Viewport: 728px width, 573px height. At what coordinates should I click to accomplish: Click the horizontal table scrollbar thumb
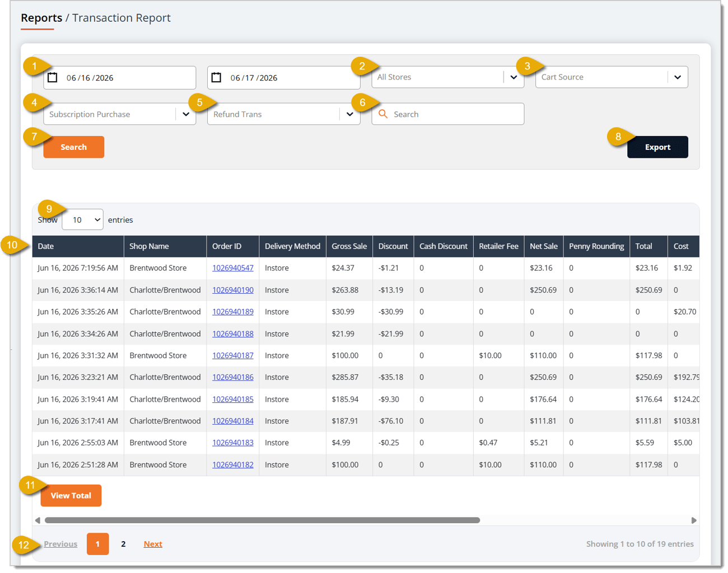[x=262, y=520]
